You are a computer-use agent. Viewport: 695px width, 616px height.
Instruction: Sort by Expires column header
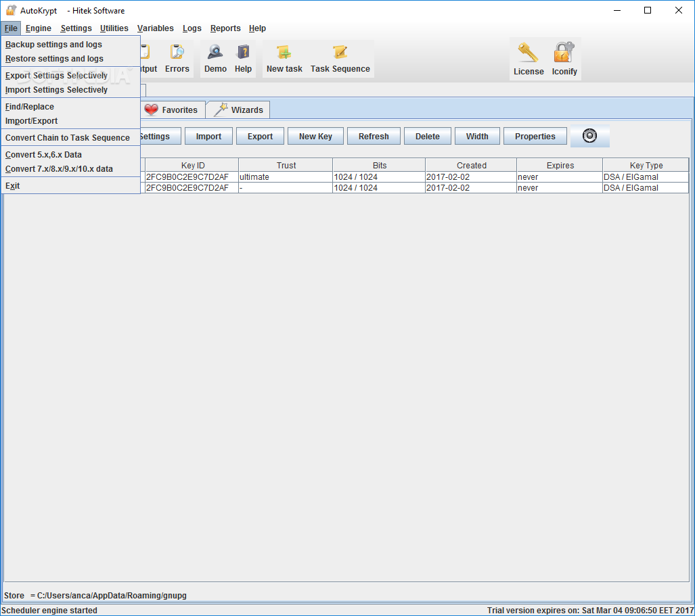click(560, 165)
